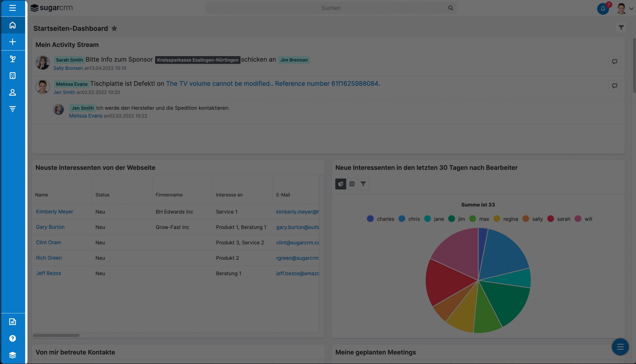Open the hamburger navigation menu

coord(12,8)
